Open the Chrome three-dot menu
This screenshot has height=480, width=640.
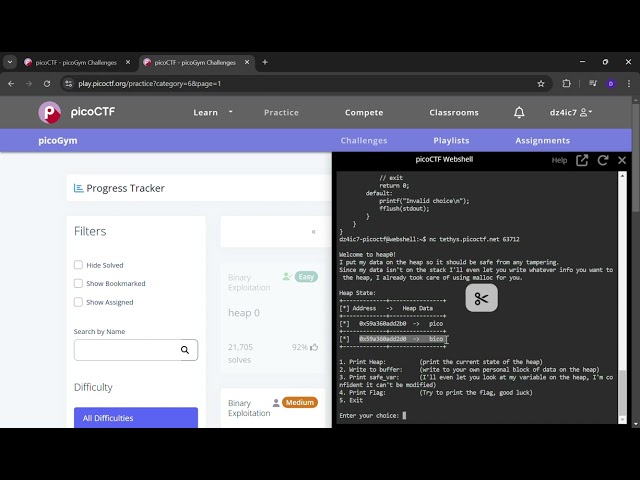[x=629, y=84]
